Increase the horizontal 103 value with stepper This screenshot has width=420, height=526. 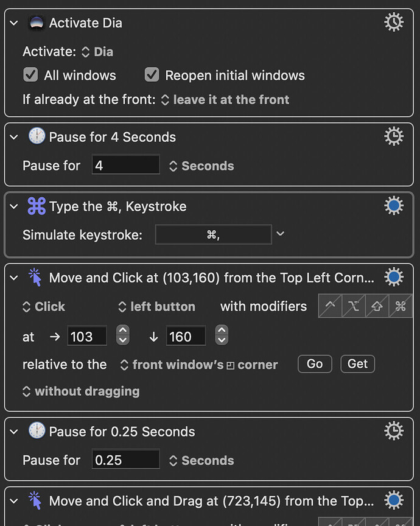click(x=123, y=330)
